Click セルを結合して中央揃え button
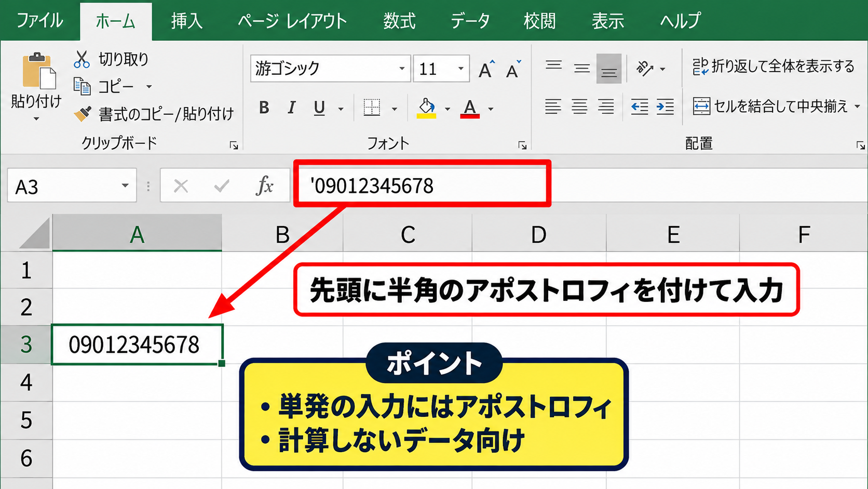868x489 pixels. 770,107
